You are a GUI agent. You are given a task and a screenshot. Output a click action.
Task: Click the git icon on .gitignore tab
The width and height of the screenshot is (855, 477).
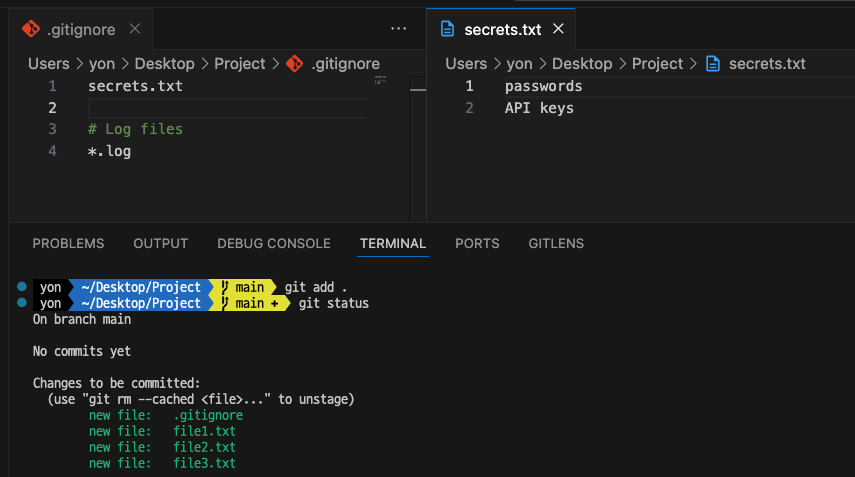coord(31,29)
